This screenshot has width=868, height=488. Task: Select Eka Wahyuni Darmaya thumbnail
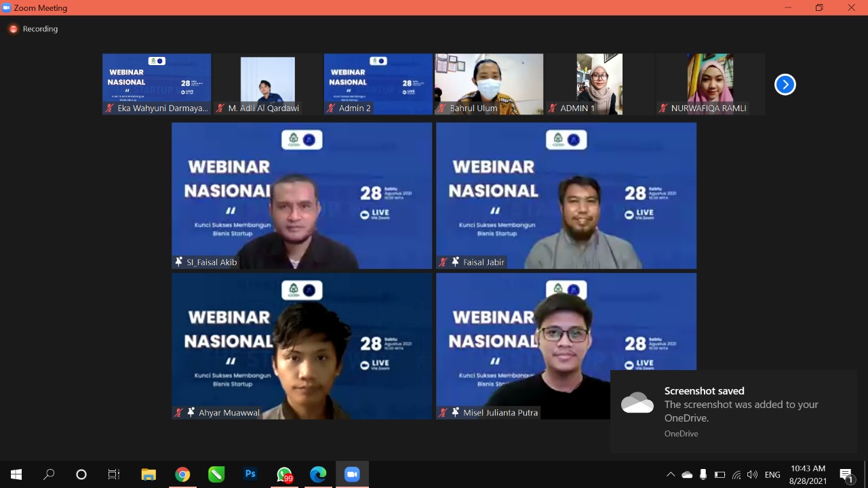click(x=157, y=84)
